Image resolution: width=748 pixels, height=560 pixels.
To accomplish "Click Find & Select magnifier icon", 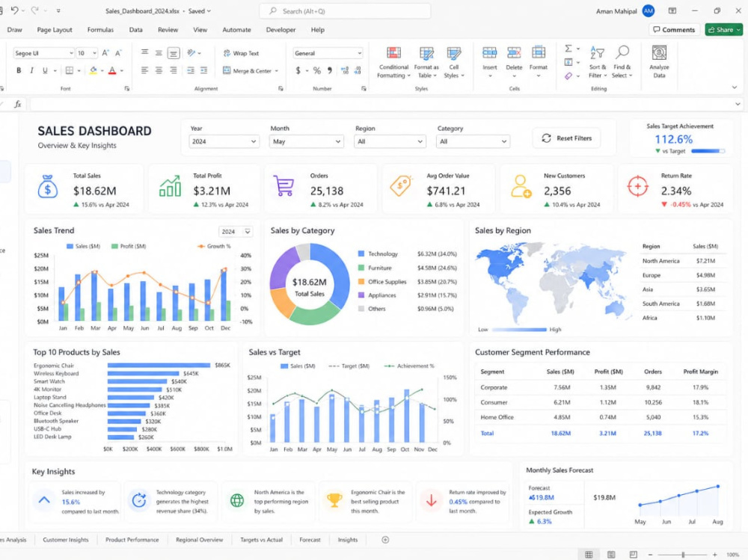I will click(622, 52).
